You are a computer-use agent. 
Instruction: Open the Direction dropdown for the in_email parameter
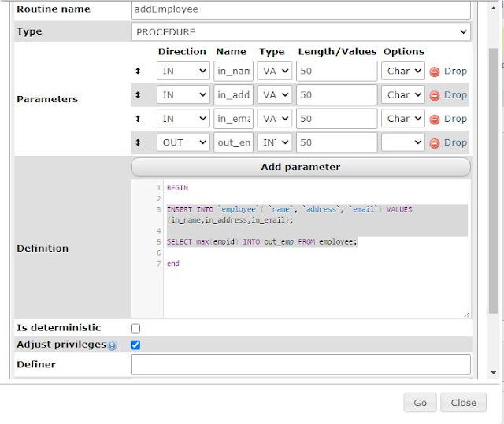click(x=183, y=119)
